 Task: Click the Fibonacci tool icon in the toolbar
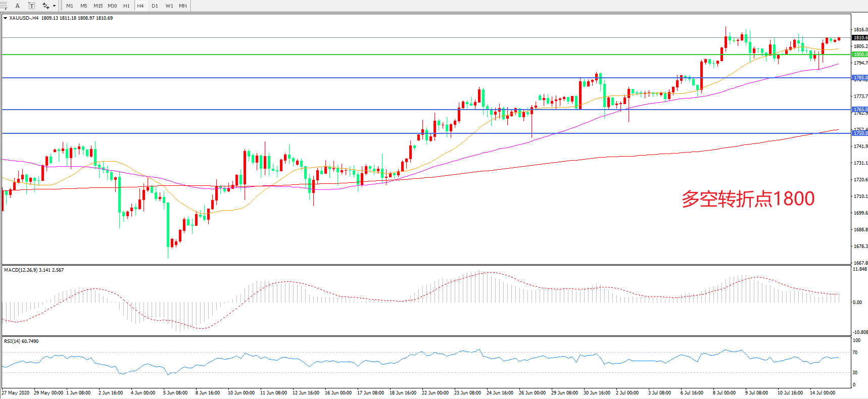click(4, 6)
